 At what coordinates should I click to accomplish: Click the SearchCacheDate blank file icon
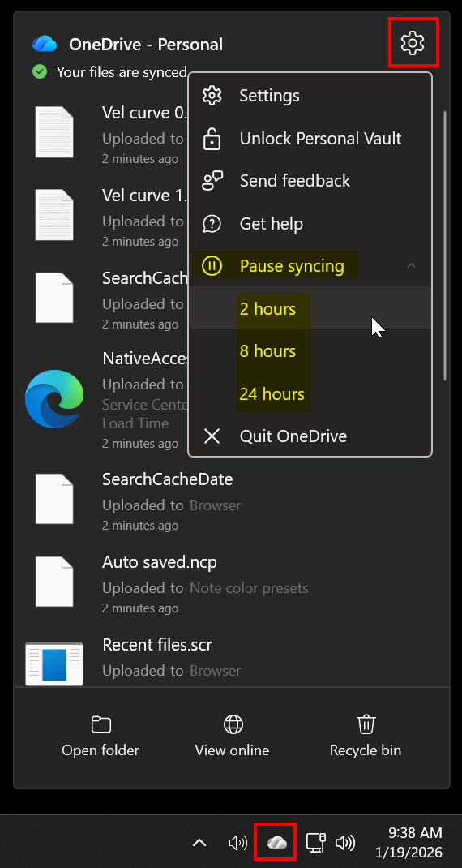[x=54, y=499]
